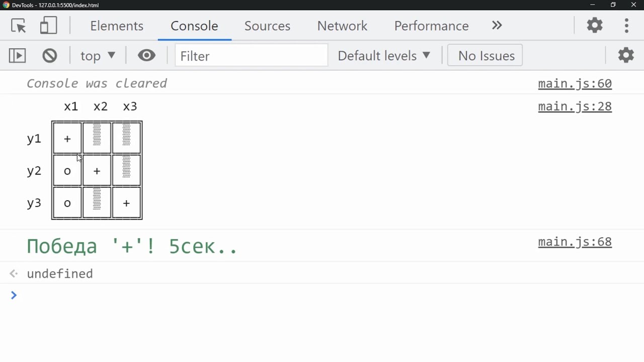Image resolution: width=644 pixels, height=362 pixels.
Task: Open the main.js:28 source link
Action: click(x=575, y=107)
